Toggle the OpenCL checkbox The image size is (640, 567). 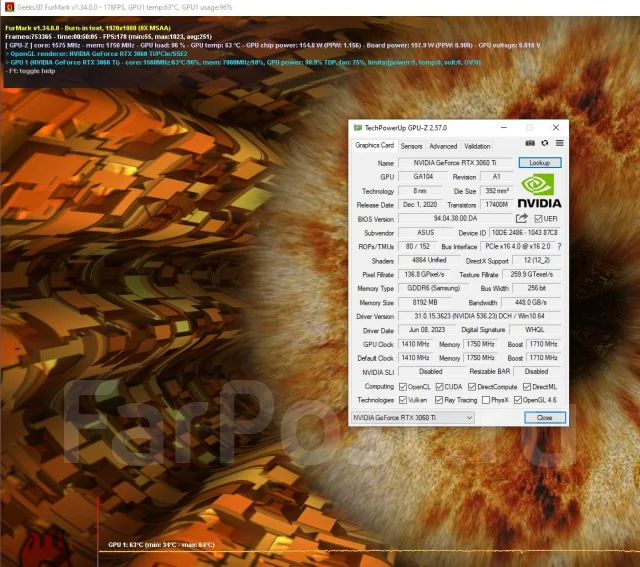coord(403,387)
